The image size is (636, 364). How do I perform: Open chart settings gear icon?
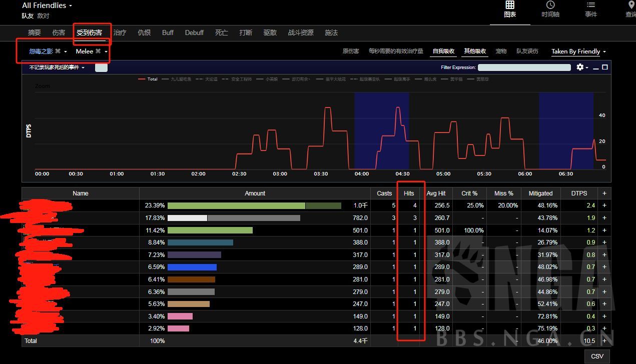(580, 67)
